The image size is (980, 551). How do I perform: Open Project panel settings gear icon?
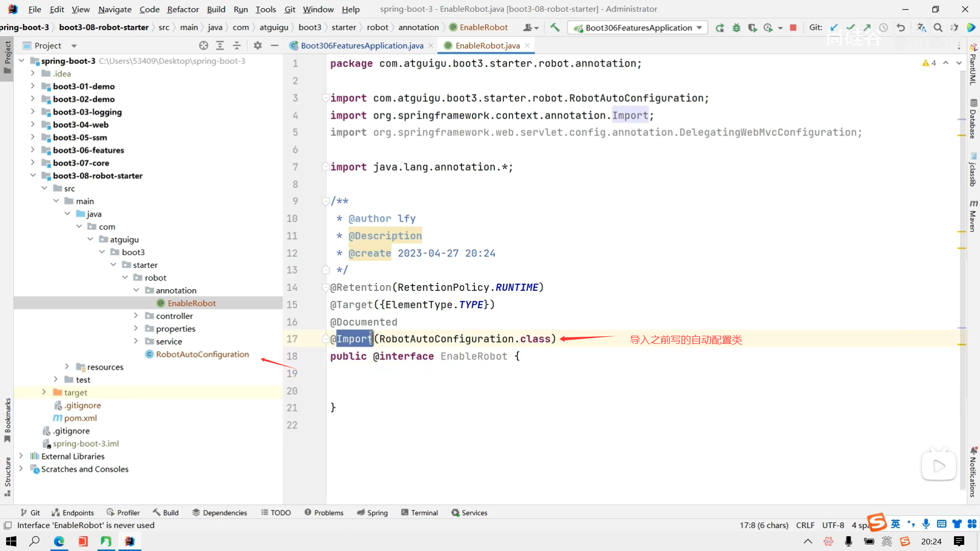pos(258,45)
